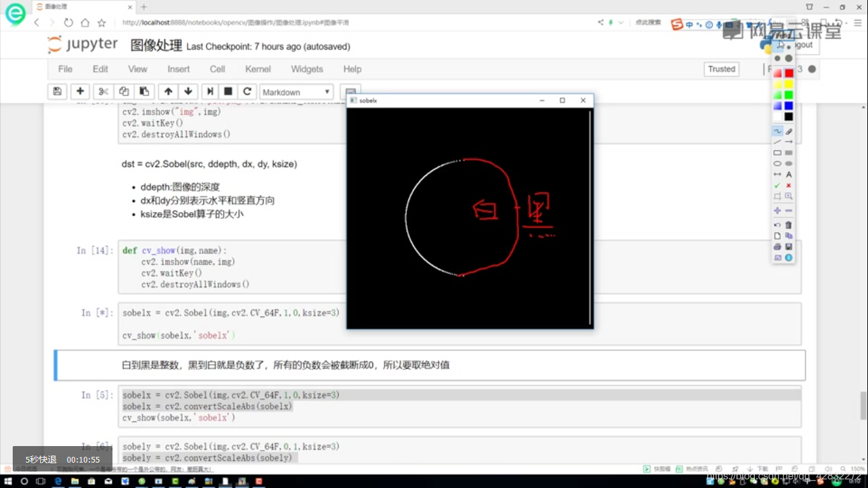Open the Windows Start menu
Image resolution: width=868 pixels, height=488 pixels.
(8, 482)
